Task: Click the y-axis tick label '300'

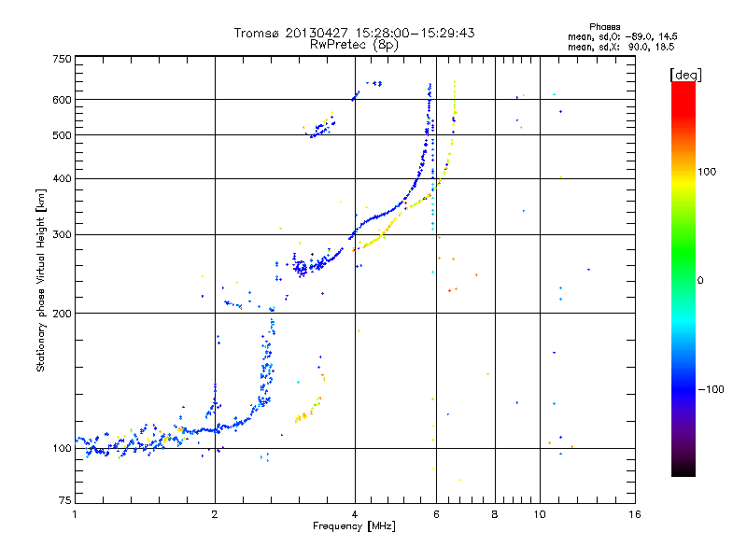Action: tap(62, 235)
